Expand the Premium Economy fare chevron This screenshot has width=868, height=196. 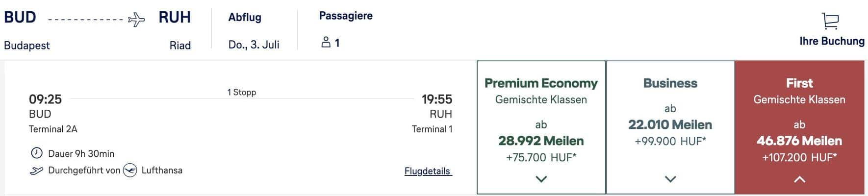[x=541, y=179]
